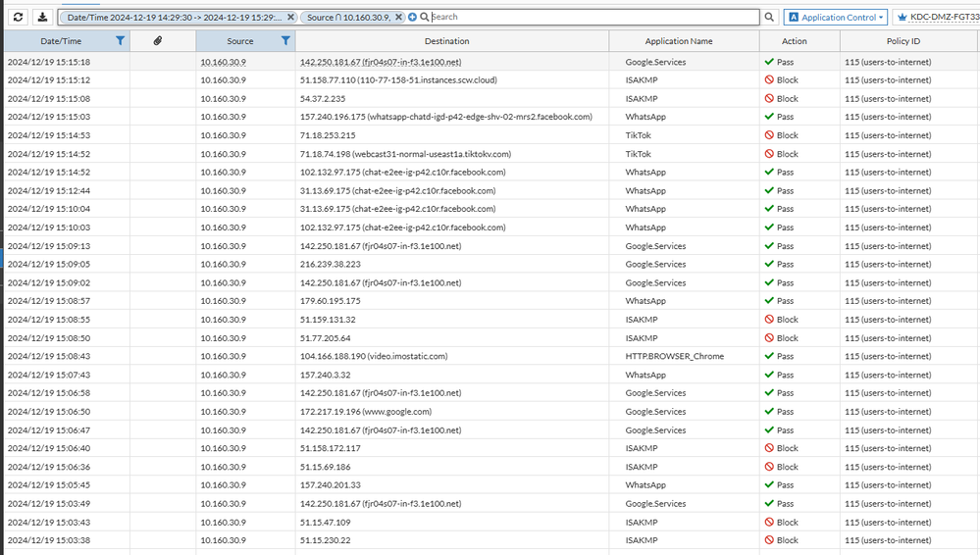Click destination 51.159.131.32
This screenshot has width=980, height=555.
tap(328, 320)
